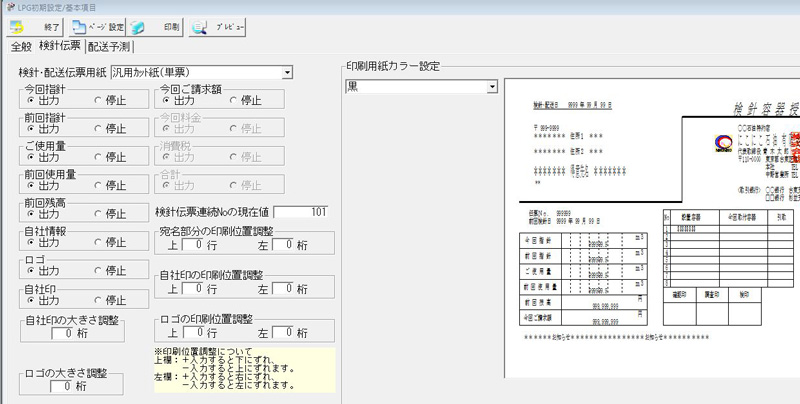The width and height of the screenshot is (800, 404).
Task: Switch to the 全般 tab
Action: coord(21,46)
